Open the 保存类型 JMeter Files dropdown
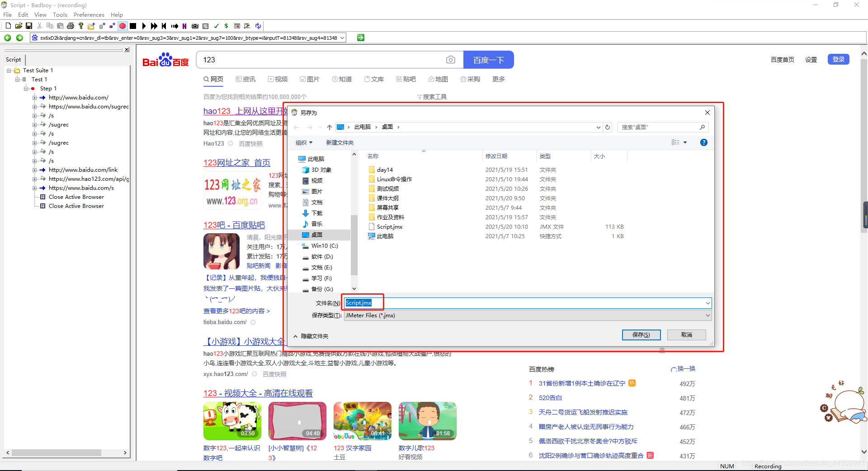Screen dimensions: 868x471 [528, 316]
